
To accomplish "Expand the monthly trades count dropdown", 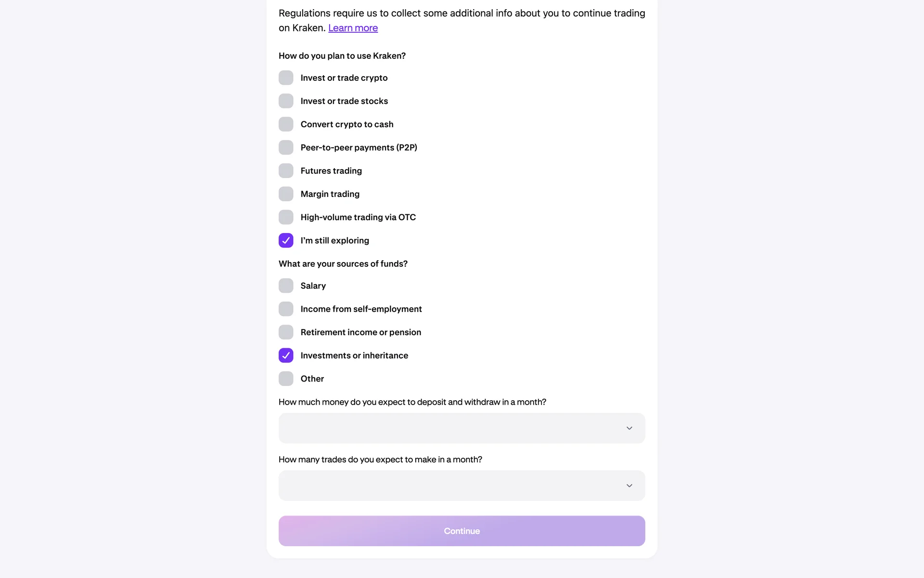I will point(452,486).
